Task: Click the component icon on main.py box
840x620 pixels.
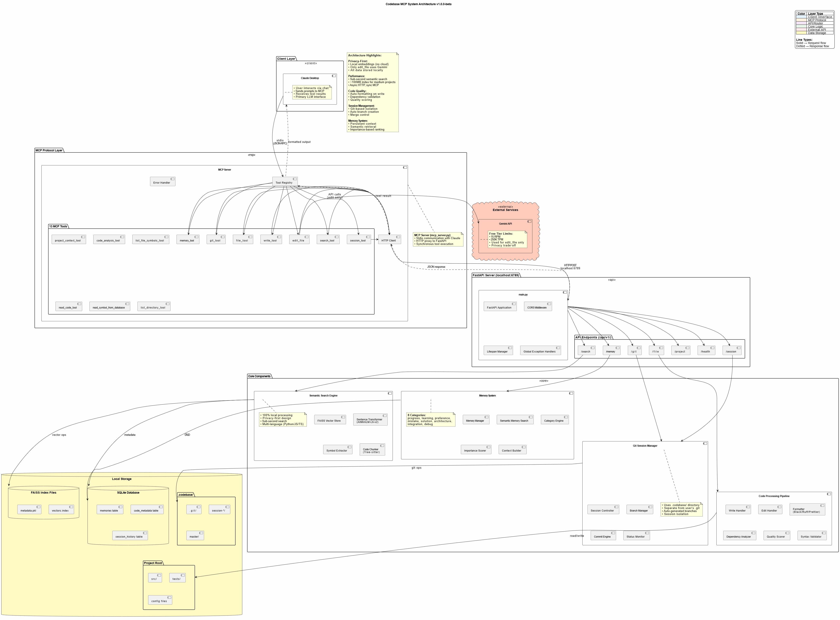Action: pyautogui.click(x=565, y=292)
